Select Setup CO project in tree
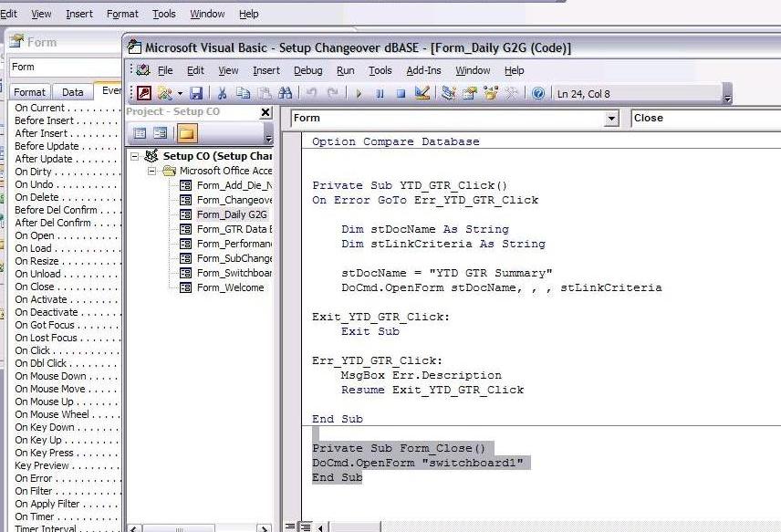The image size is (781, 532). [x=217, y=156]
